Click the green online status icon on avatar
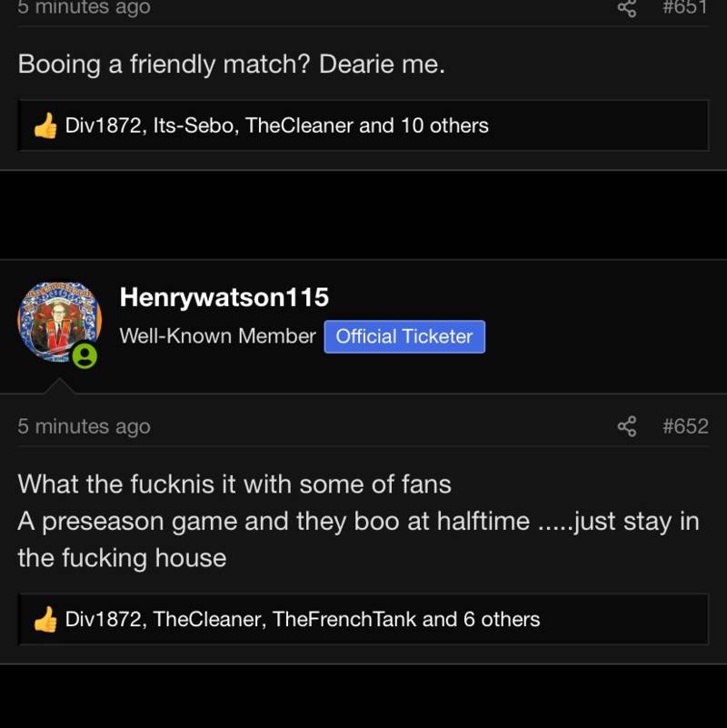The width and height of the screenshot is (727, 728). coord(85,355)
